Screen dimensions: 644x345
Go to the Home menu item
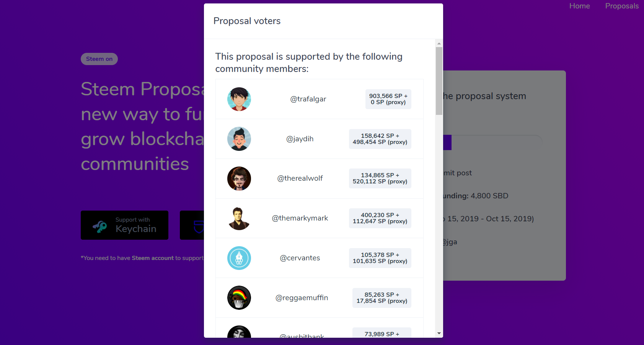pyautogui.click(x=579, y=6)
